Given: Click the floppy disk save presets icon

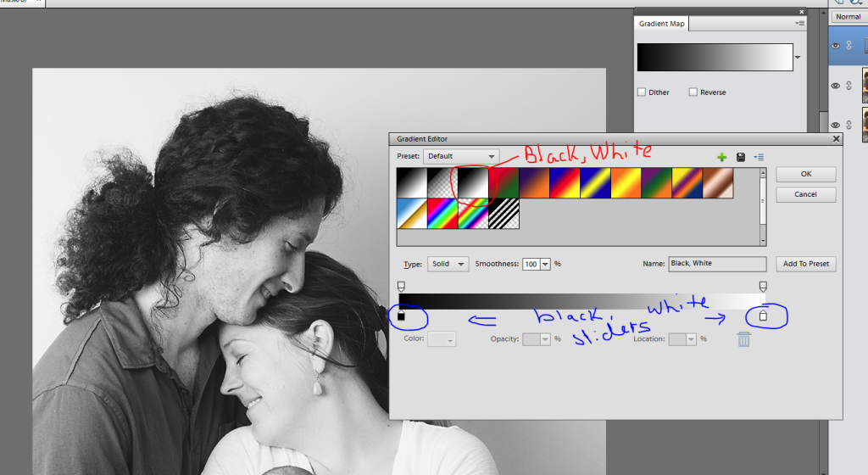Looking at the screenshot, I should pos(741,157).
